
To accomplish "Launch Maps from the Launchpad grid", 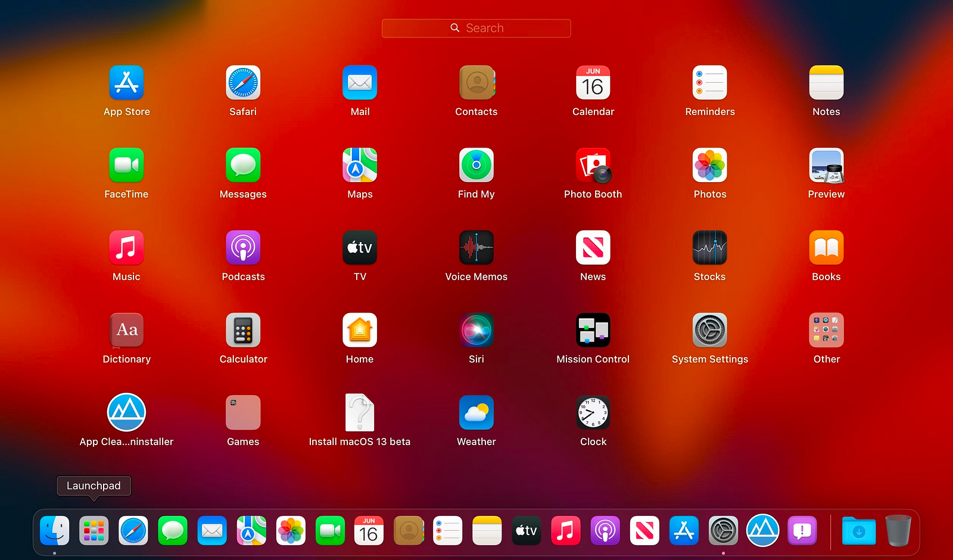I will tap(360, 165).
